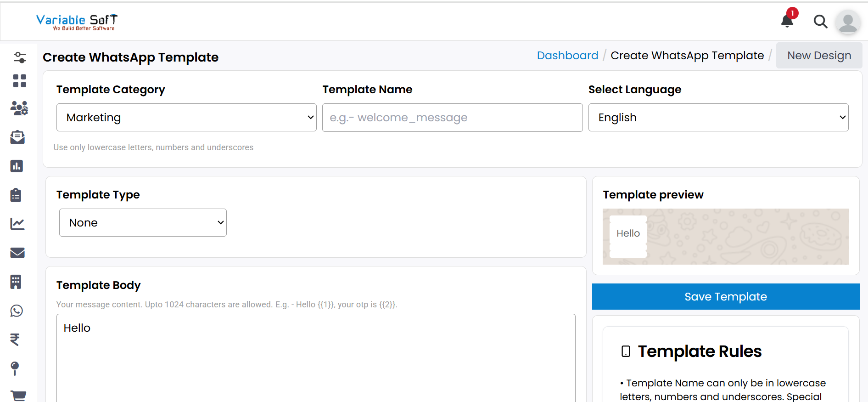Click inside the Template Body text area

click(x=316, y=358)
